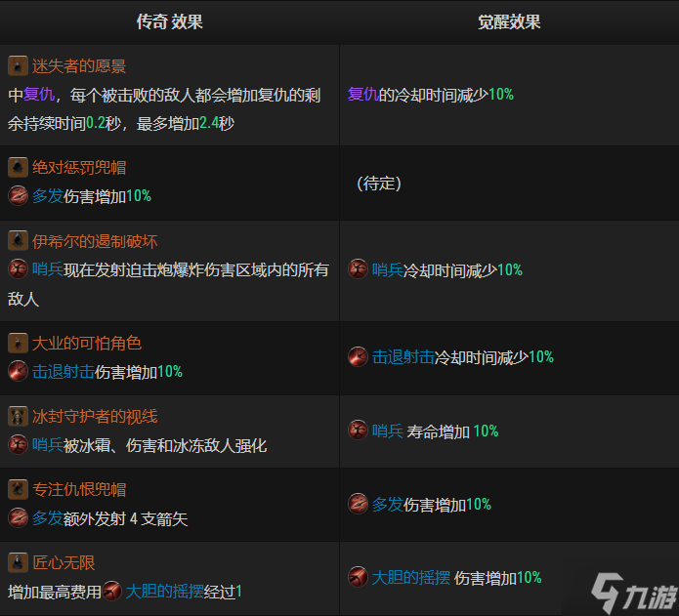The image size is (679, 616).
Task: Click the 匠心无限 item icon
Action: coord(18,562)
